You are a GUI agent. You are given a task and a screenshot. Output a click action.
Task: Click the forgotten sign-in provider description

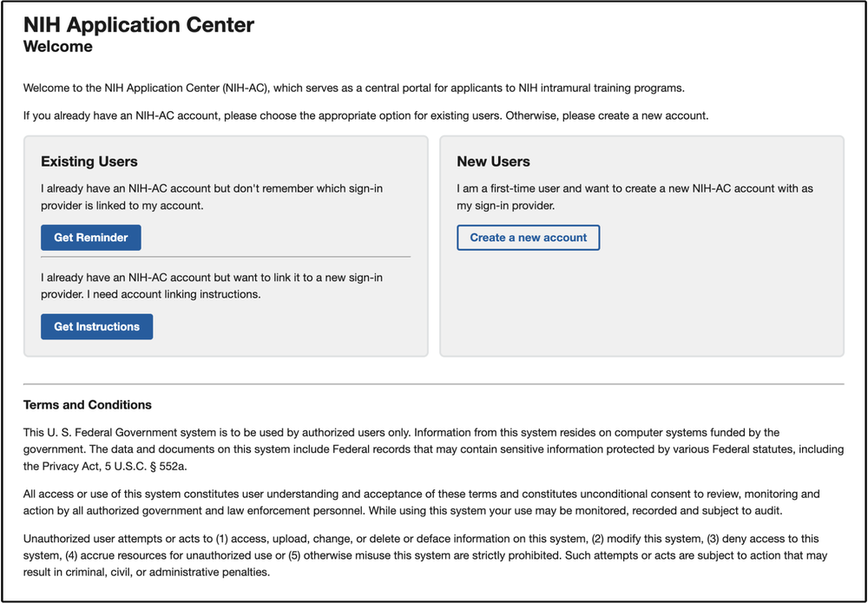point(213,197)
